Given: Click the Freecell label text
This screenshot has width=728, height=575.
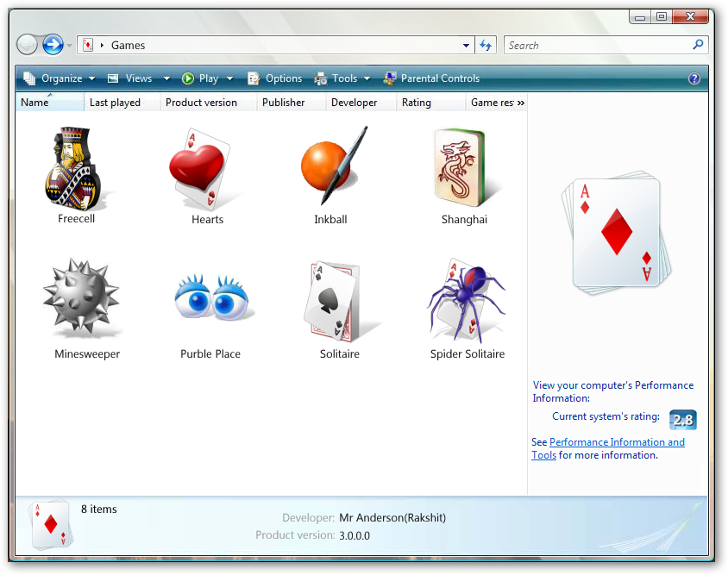Looking at the screenshot, I should click(x=76, y=219).
